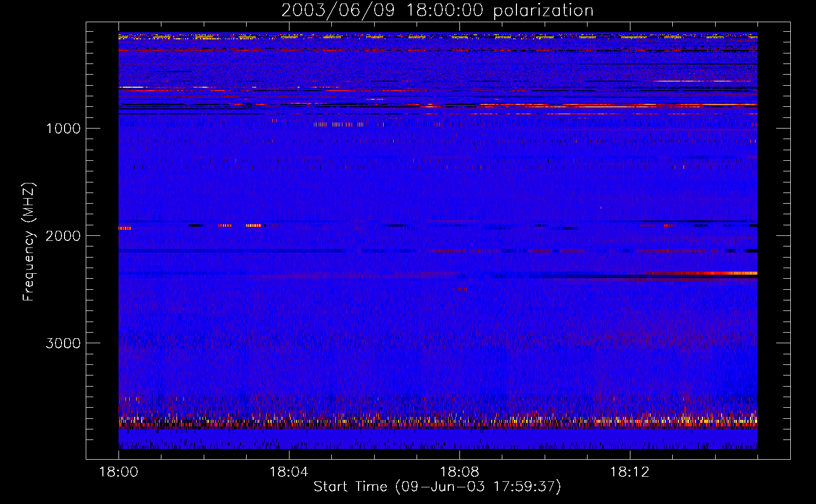This screenshot has height=504, width=816.
Task: Click the yellow-red noisy band near 3700 MHz
Action: [x=438, y=421]
